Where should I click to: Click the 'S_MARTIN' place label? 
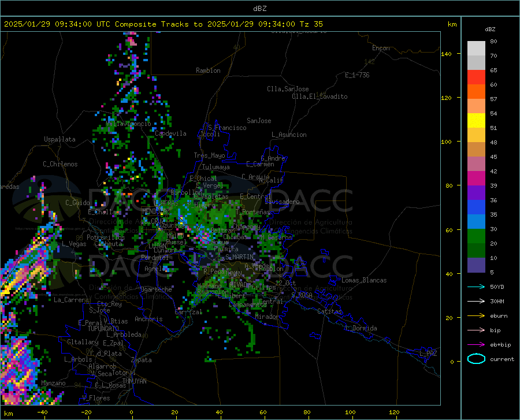(x=239, y=257)
